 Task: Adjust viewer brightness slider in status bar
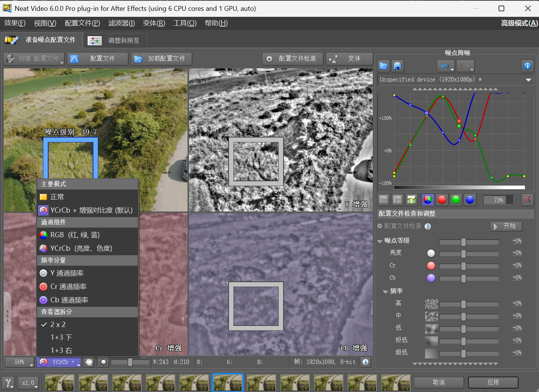130,362
